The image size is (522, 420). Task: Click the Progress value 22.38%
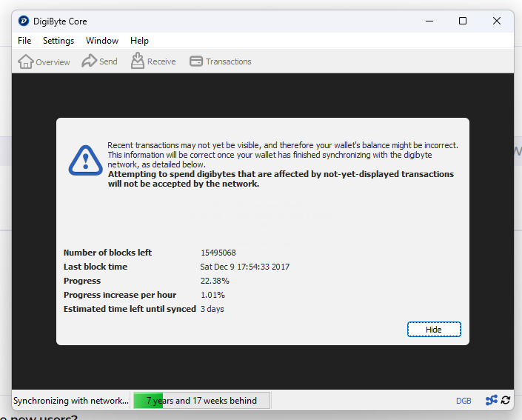coord(215,281)
